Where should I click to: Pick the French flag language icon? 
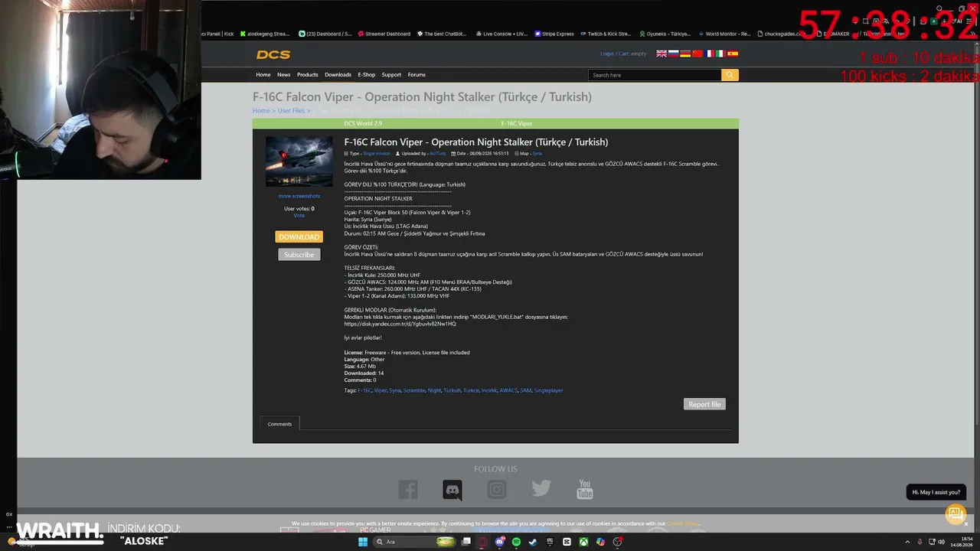tap(709, 54)
